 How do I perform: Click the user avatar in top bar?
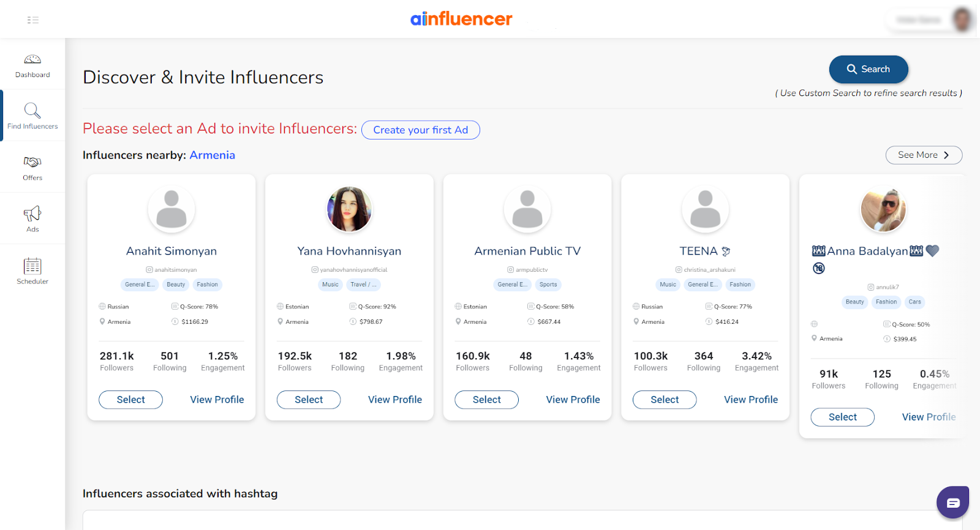(962, 20)
